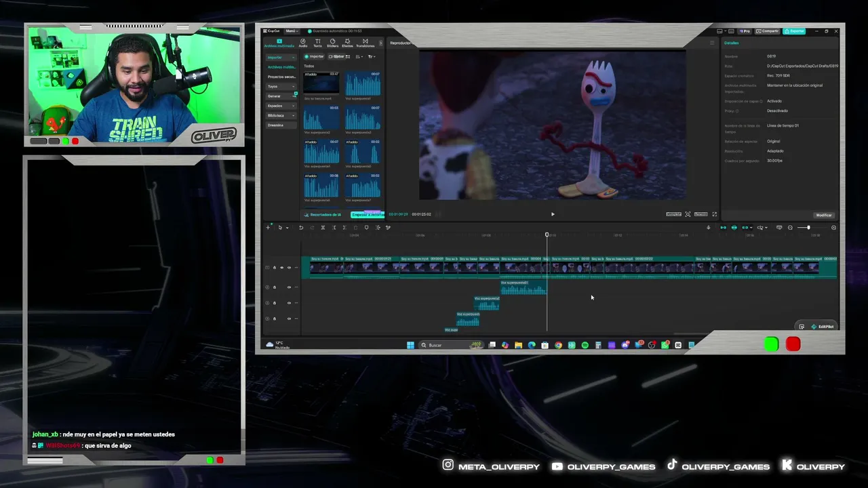Show more tabs with the arrow beside Transiciones
This screenshot has height=488, width=868.
(380, 43)
